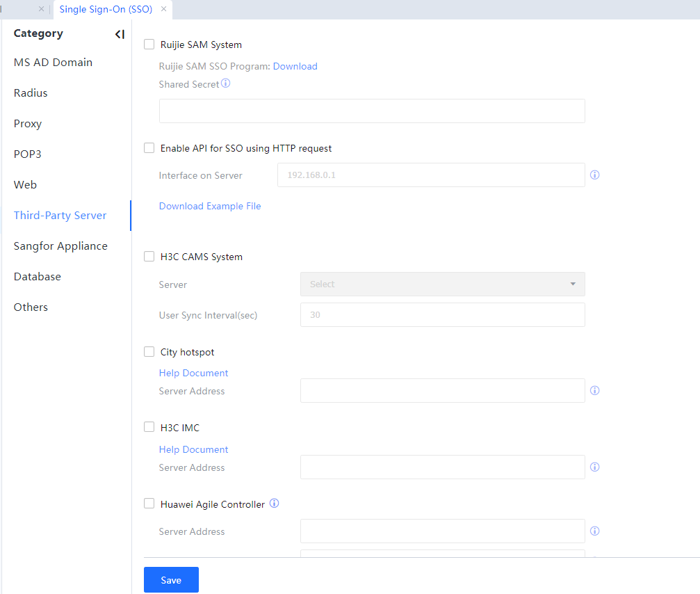Click info icon next to Shared Secret
The height and width of the screenshot is (594, 700).
[x=225, y=83]
